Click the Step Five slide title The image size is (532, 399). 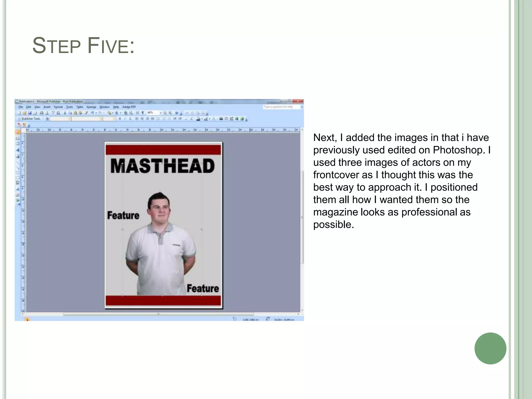tap(84, 46)
